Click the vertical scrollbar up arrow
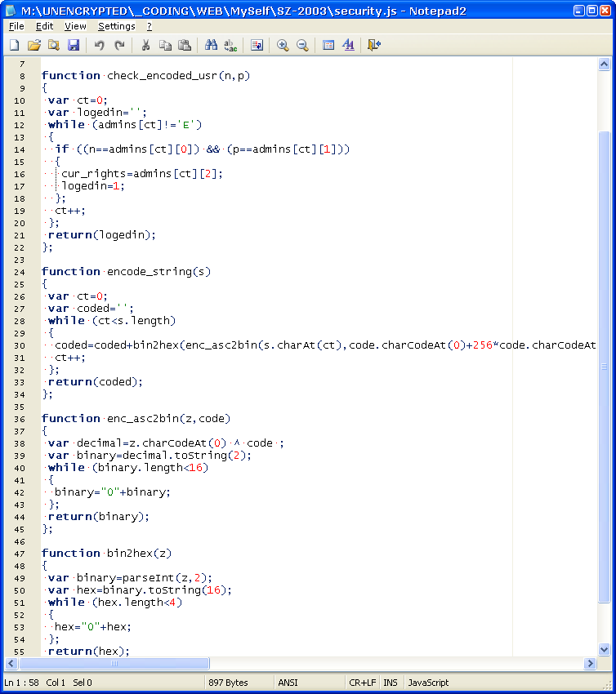616x694 pixels. [604, 65]
